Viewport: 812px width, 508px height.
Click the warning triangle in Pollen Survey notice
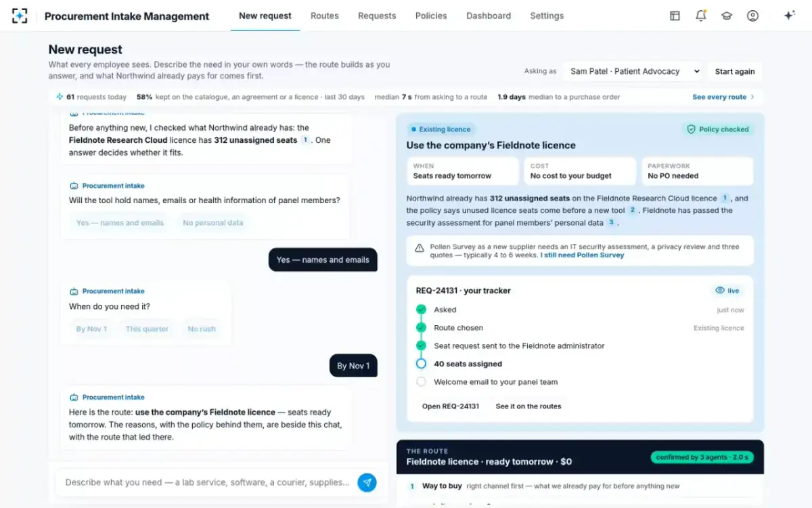(420, 248)
